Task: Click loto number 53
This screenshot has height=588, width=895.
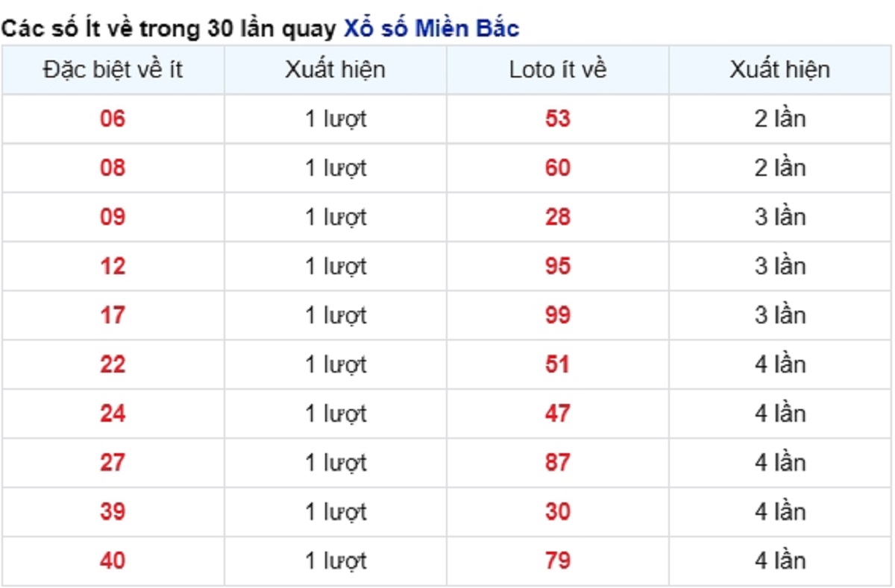Action: click(x=558, y=118)
